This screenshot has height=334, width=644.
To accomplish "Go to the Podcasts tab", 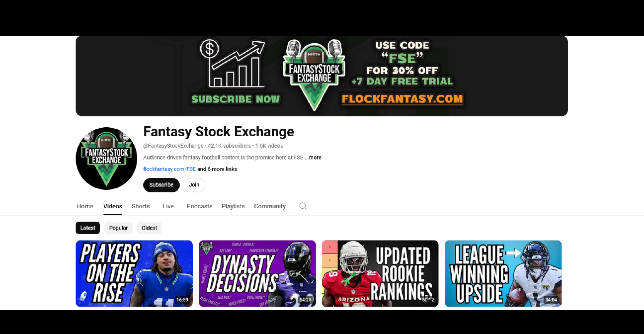I will click(200, 206).
